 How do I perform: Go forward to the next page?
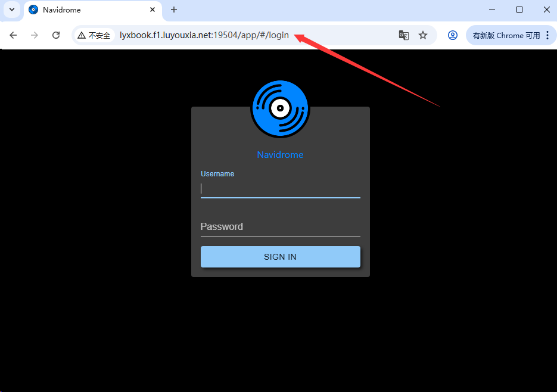tap(35, 35)
